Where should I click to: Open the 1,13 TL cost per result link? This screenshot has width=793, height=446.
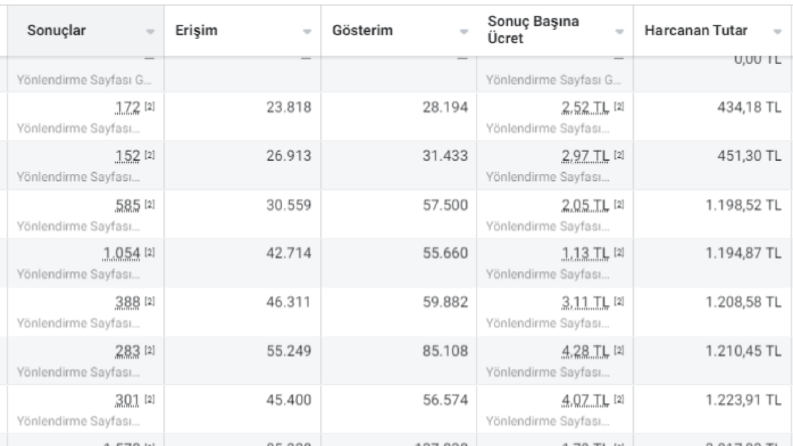coord(585,253)
